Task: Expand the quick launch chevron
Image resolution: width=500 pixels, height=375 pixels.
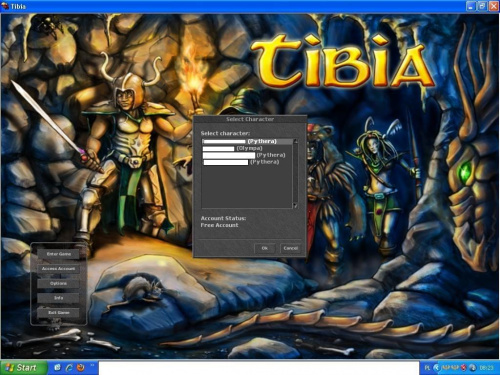Action: click(x=92, y=365)
